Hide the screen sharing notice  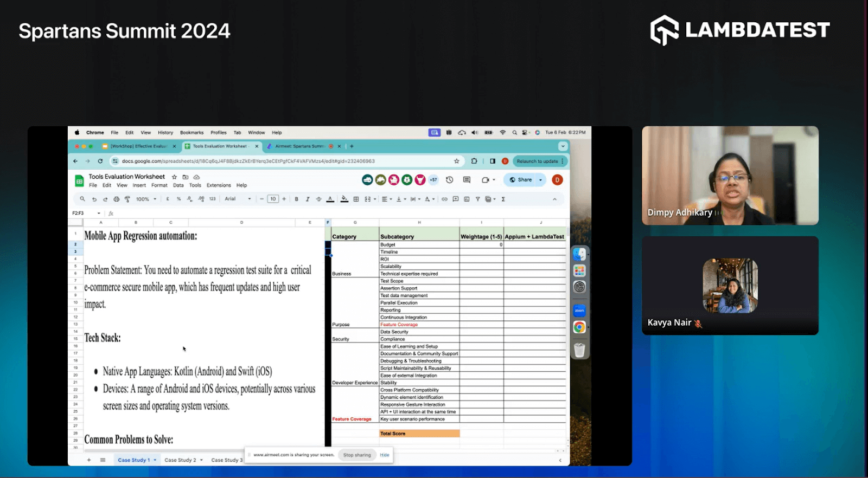pos(385,455)
